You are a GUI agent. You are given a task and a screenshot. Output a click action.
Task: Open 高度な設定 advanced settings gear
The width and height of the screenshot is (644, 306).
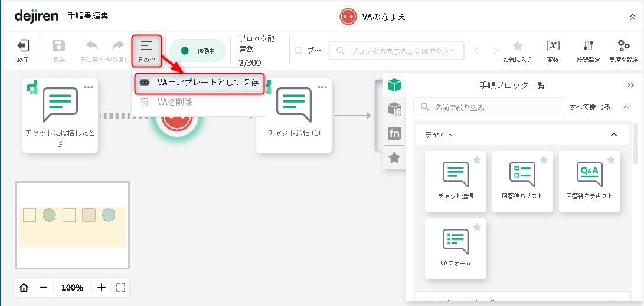coord(623,50)
